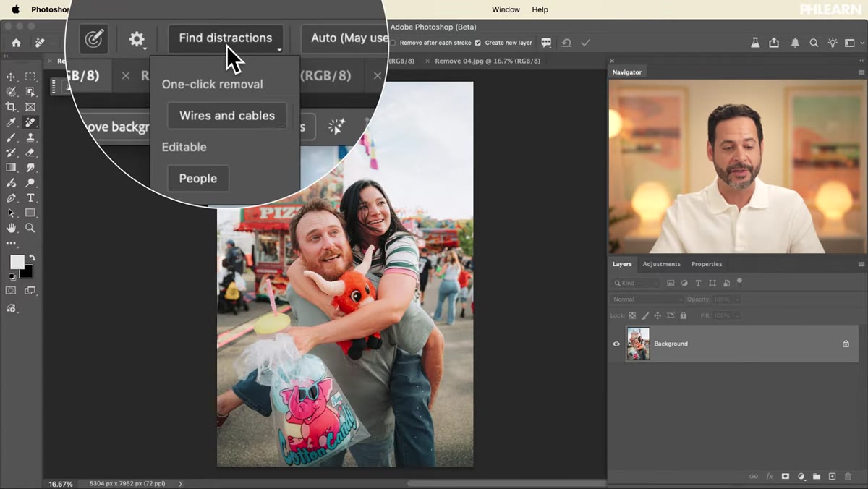Reset default foreground and background colors
868x489 pixels.
click(x=11, y=276)
